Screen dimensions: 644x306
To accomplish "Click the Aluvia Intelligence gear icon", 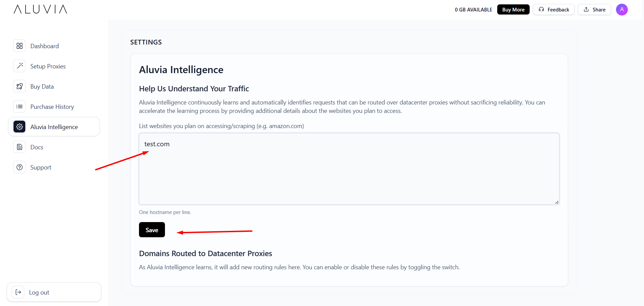I will pyautogui.click(x=20, y=127).
